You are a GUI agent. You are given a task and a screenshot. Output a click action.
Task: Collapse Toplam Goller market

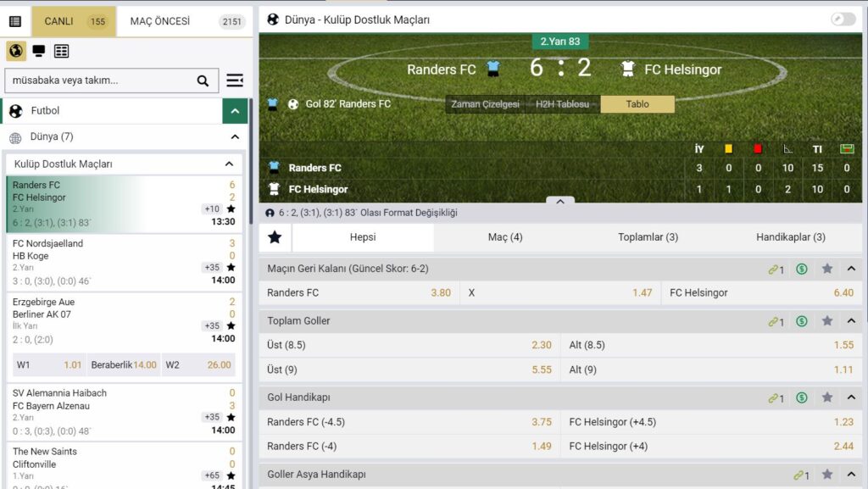[x=851, y=320]
